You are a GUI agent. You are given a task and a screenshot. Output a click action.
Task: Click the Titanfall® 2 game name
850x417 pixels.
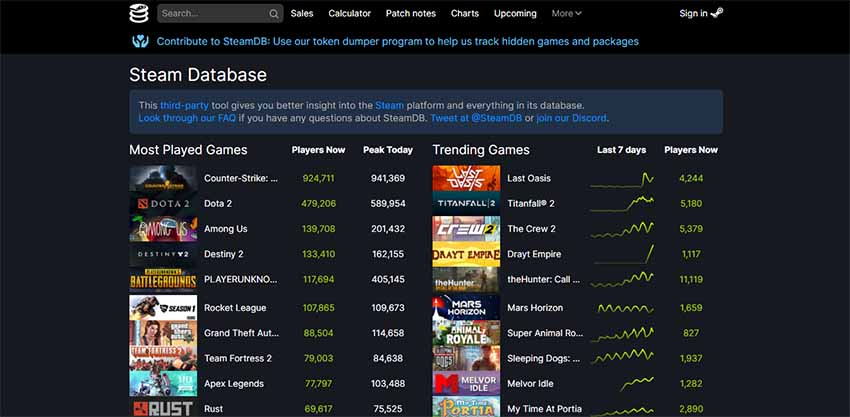point(531,203)
